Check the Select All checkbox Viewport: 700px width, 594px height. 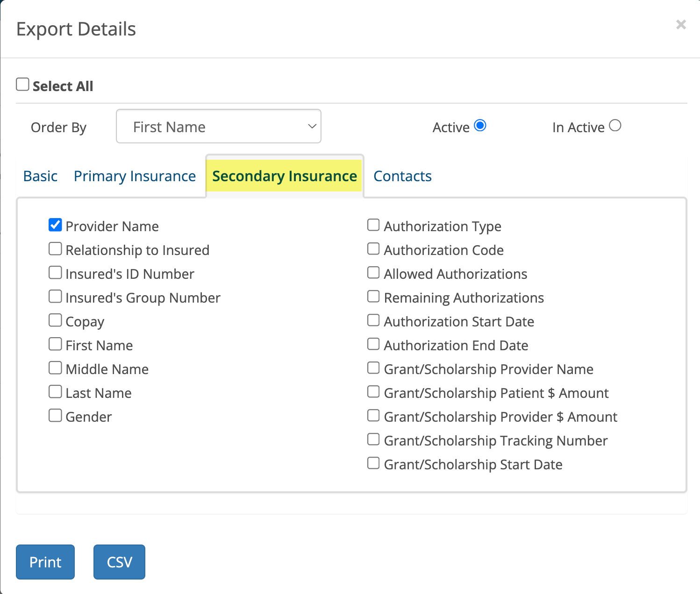click(x=22, y=85)
